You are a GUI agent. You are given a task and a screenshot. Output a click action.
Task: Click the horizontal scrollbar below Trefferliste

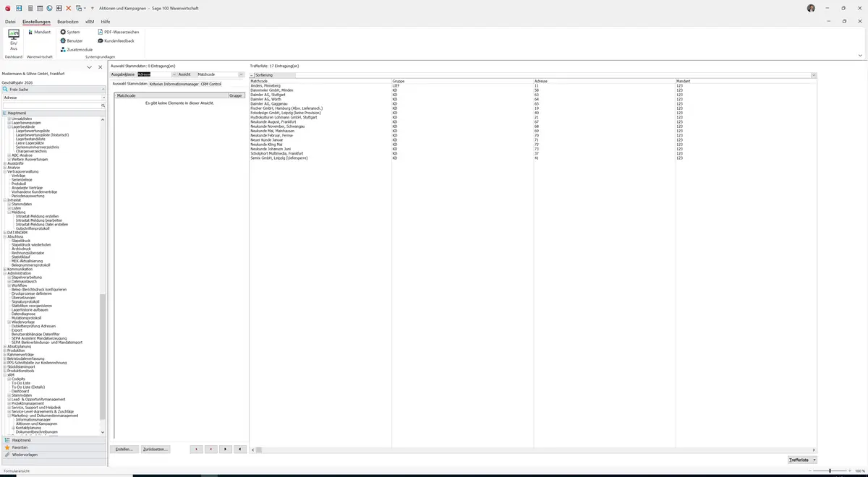[x=533, y=450]
